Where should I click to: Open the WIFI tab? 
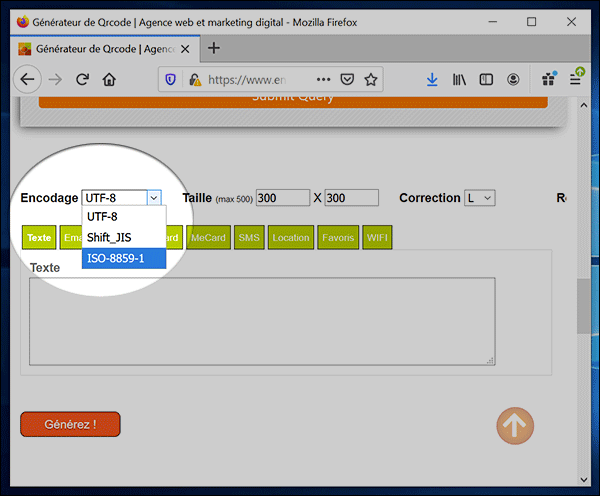pos(377,238)
